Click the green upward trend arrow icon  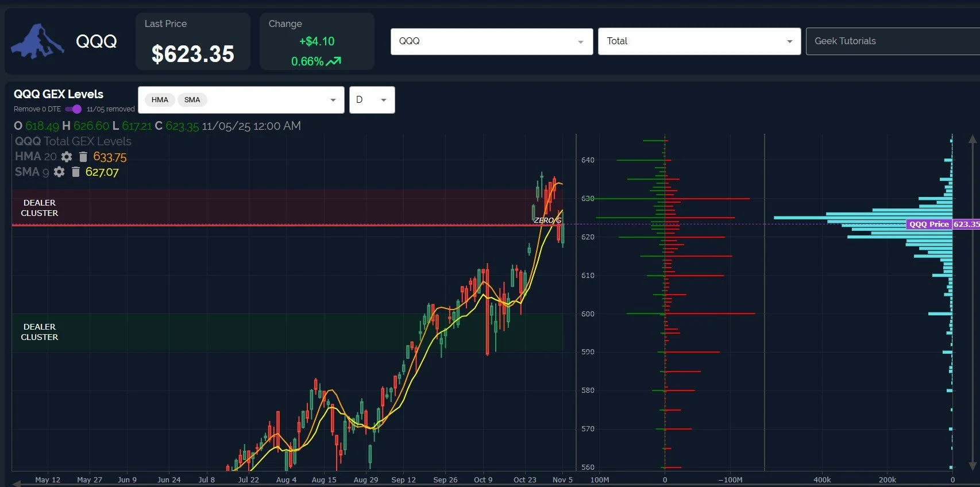pos(334,61)
